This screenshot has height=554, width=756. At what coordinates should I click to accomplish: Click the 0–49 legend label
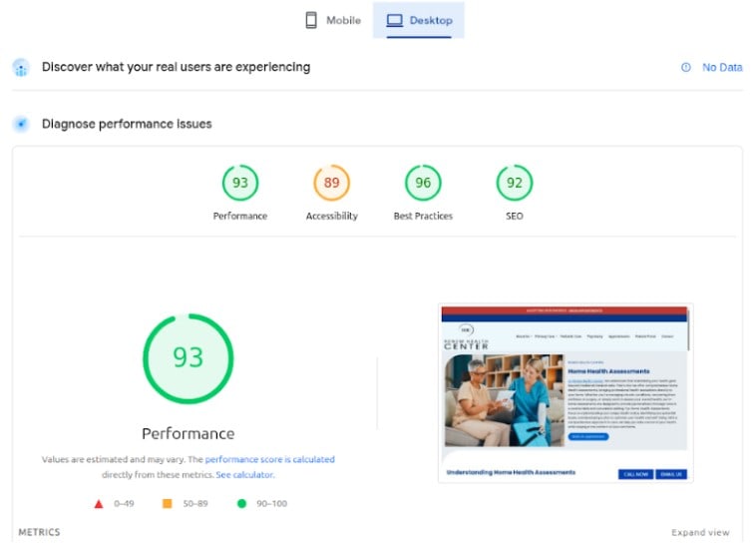pyautogui.click(x=124, y=504)
